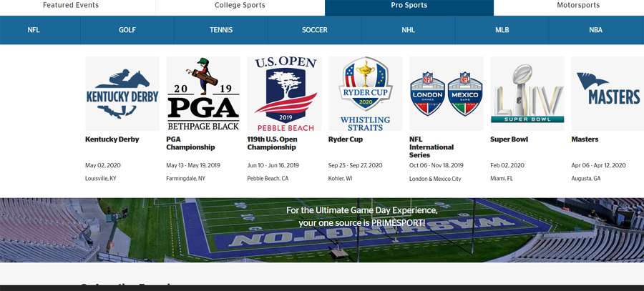This screenshot has height=291, width=644.
Task: Choose NFL in the sports menu
Action: 34,30
